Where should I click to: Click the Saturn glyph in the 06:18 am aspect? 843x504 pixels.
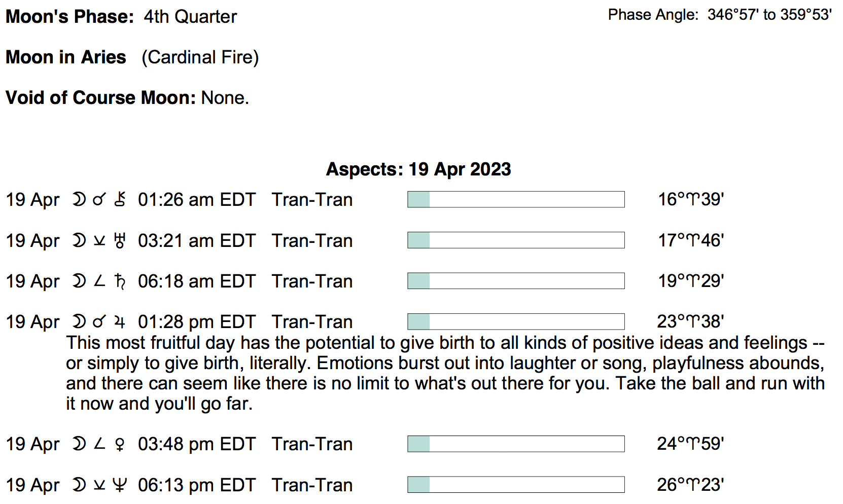(x=120, y=281)
